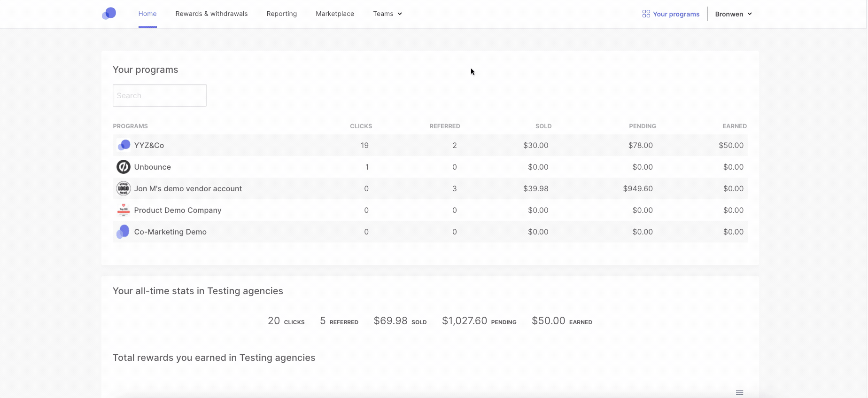Click the YYZ&Co program logo

[x=124, y=145]
